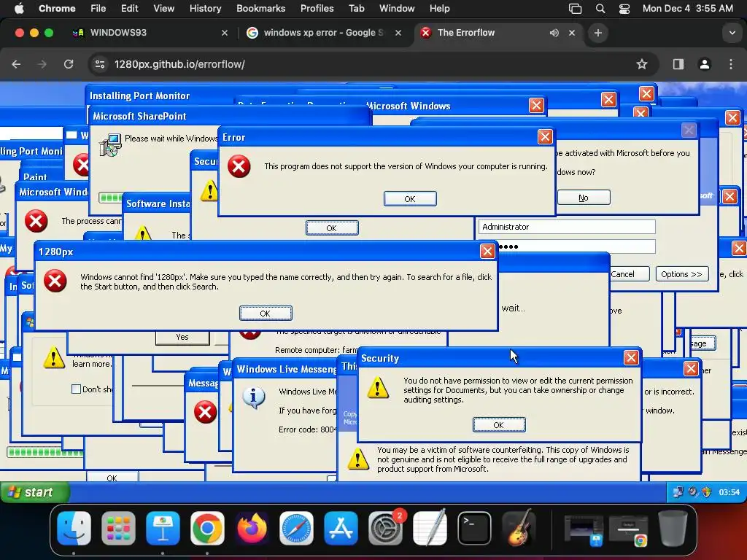Toggle the Don't show checkbox
The width and height of the screenshot is (747, 560).
click(76, 389)
